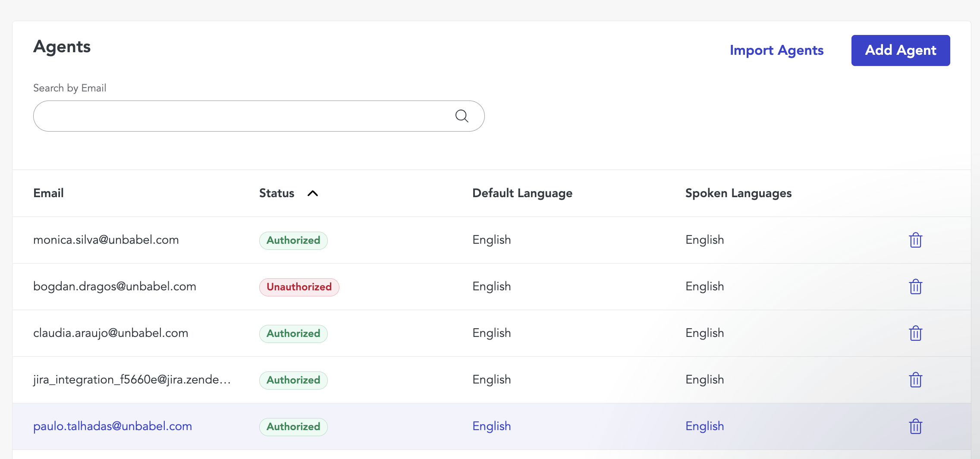Click Authorized badge in jira_integration row
The width and height of the screenshot is (980, 459).
(293, 380)
